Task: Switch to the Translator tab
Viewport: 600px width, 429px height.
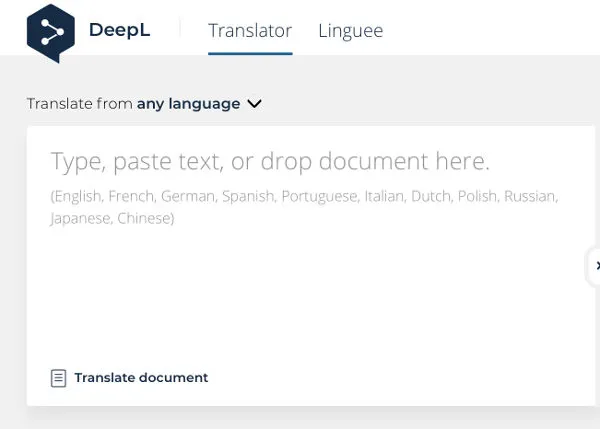Action: click(x=250, y=31)
